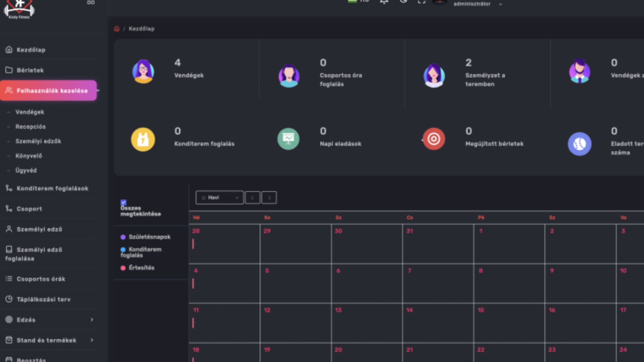Click the home icon in the breadcrumb
The width and height of the screenshot is (644, 362).
(x=116, y=29)
